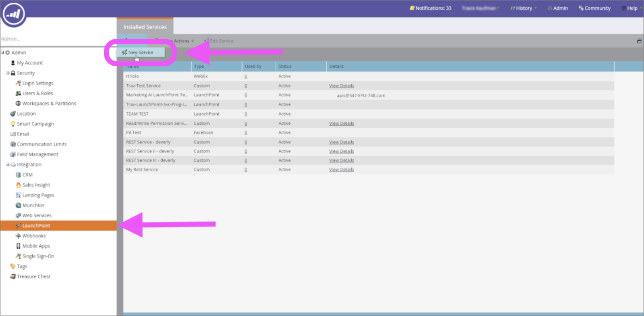Click the Treasure Chest icon
Image resolution: width=644 pixels, height=316 pixels.
click(13, 277)
